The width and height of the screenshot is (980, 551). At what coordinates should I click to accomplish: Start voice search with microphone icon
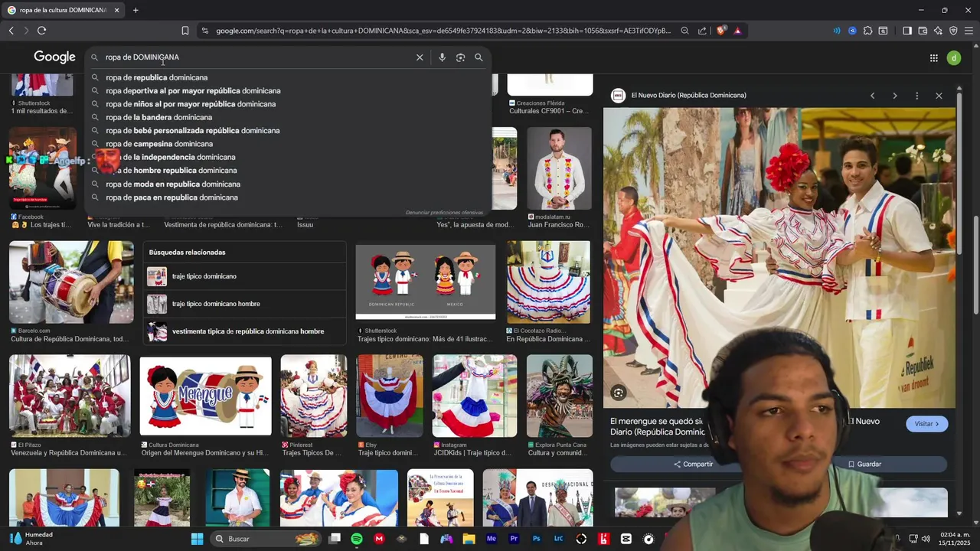click(x=442, y=57)
